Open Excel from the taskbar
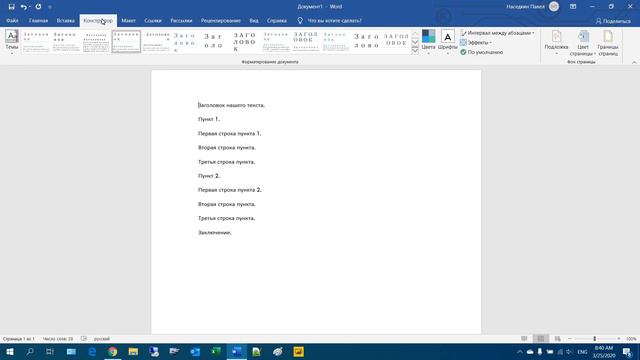640x360 pixels. 216,352
